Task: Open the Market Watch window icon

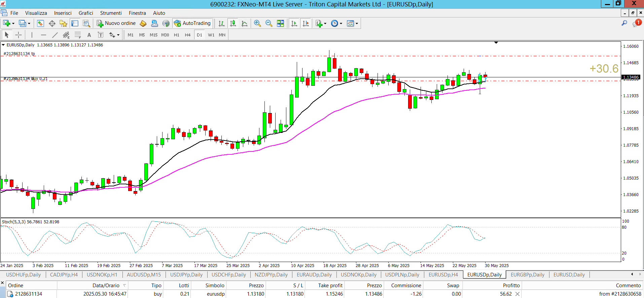Action: 40,23
